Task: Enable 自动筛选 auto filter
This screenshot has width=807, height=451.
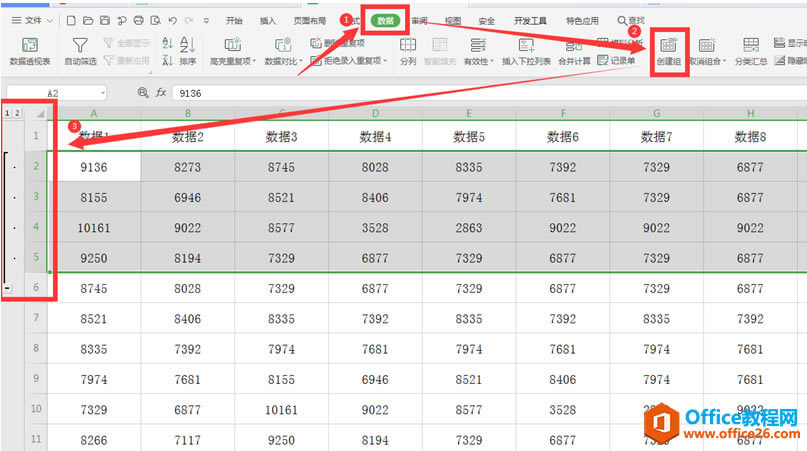Action: (x=80, y=50)
